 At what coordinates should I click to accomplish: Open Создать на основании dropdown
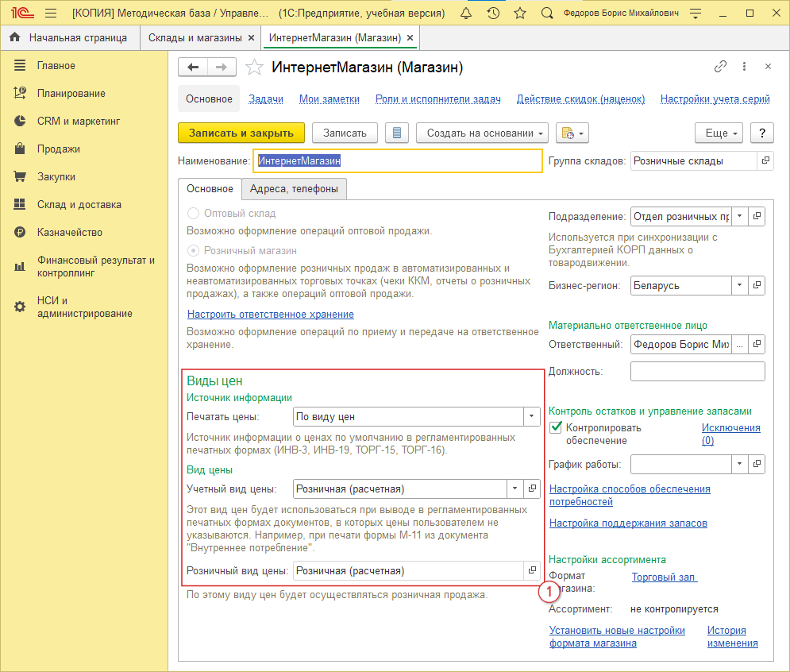pyautogui.click(x=482, y=133)
